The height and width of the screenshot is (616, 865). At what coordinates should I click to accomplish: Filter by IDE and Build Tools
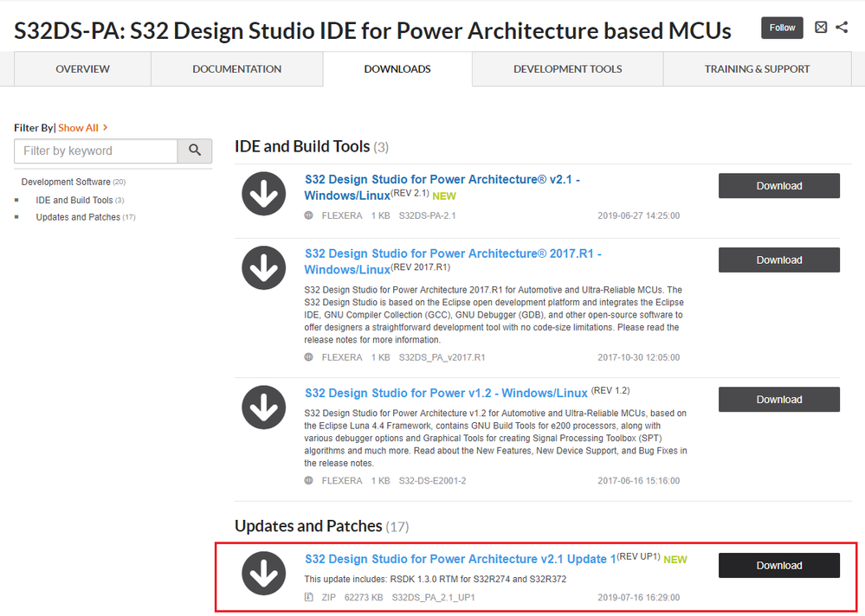click(x=80, y=200)
